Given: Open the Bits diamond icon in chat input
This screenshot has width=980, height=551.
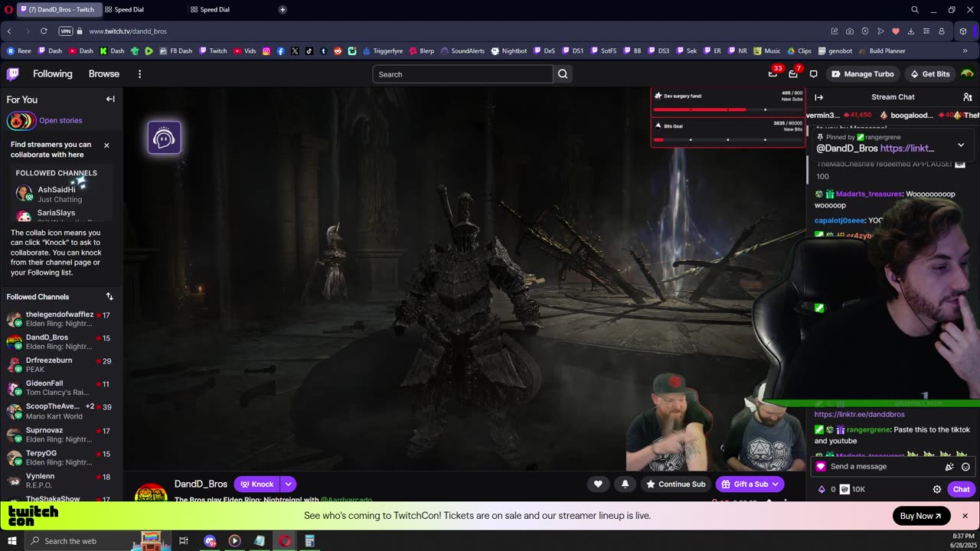Looking at the screenshot, I should click(x=822, y=489).
